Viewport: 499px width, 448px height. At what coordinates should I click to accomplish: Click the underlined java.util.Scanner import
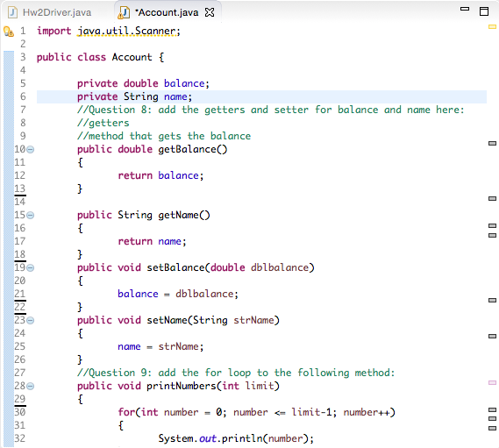click(x=126, y=32)
